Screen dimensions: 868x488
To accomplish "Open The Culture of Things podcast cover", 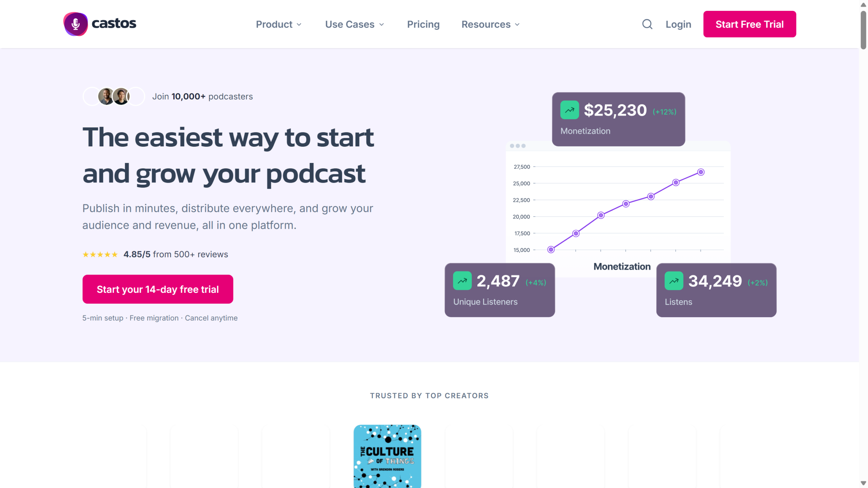I will tap(387, 456).
